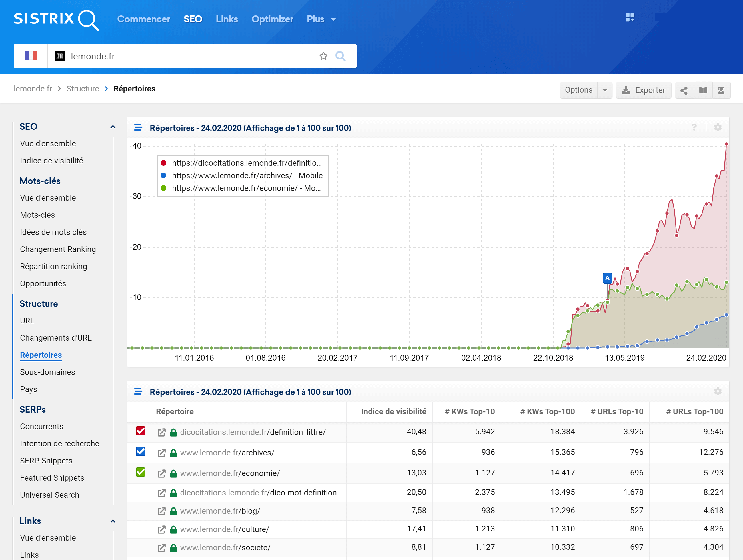Collapse the Links sidebar section
743x560 pixels.
(x=113, y=521)
